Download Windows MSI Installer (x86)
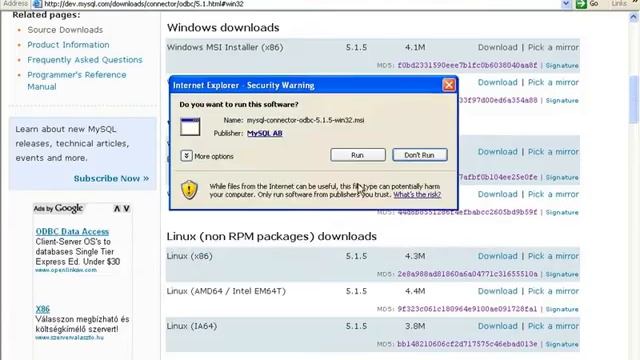 [x=498, y=47]
